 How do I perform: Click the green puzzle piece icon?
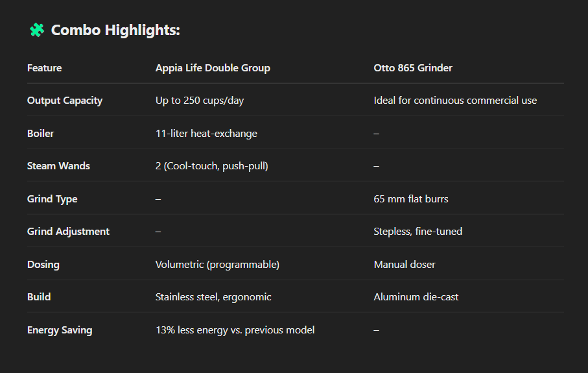pos(37,30)
